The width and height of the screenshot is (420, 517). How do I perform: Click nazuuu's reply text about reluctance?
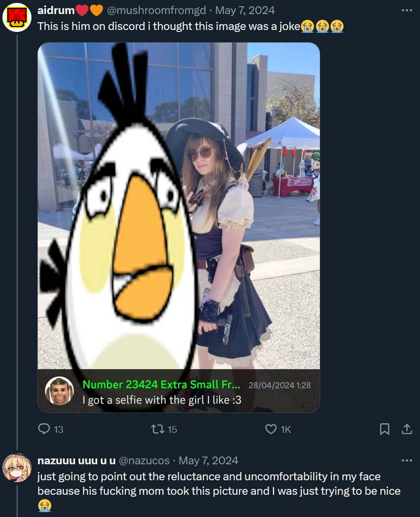[x=219, y=491]
